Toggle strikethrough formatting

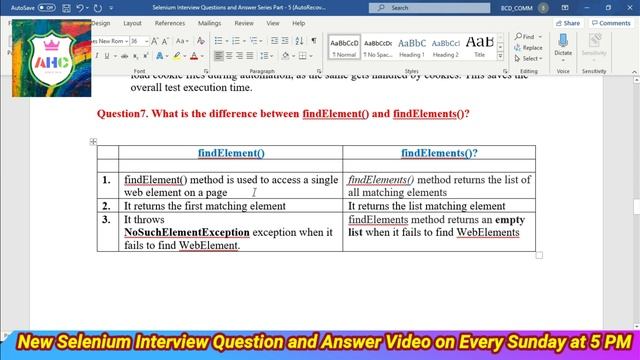[124, 56]
